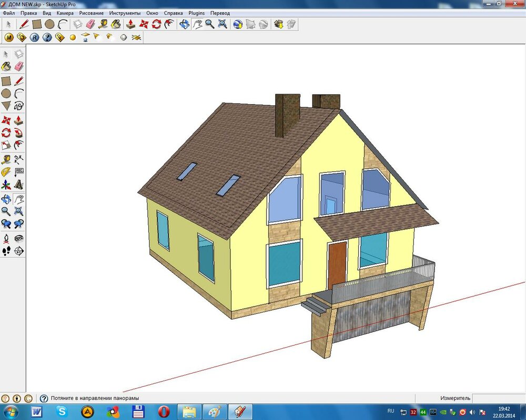526x420 pixels.
Task: Open the RU language selector in the taskbar
Action: [390, 411]
